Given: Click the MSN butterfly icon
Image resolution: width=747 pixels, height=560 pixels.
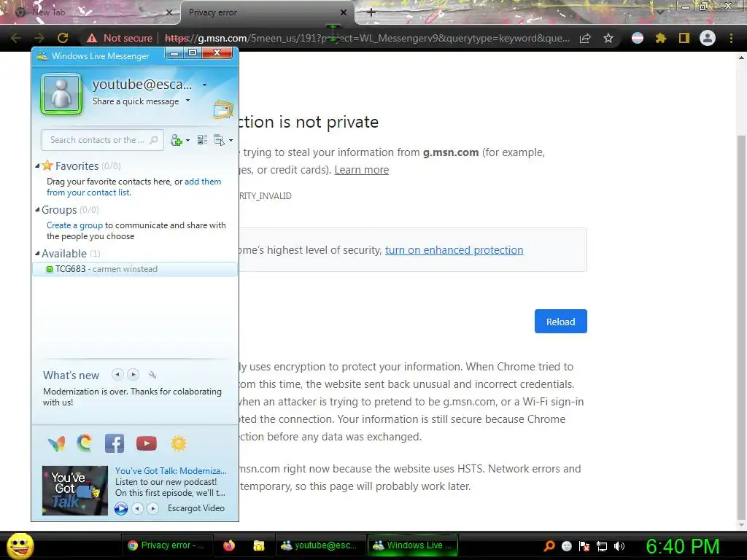Looking at the screenshot, I should pos(57,443).
